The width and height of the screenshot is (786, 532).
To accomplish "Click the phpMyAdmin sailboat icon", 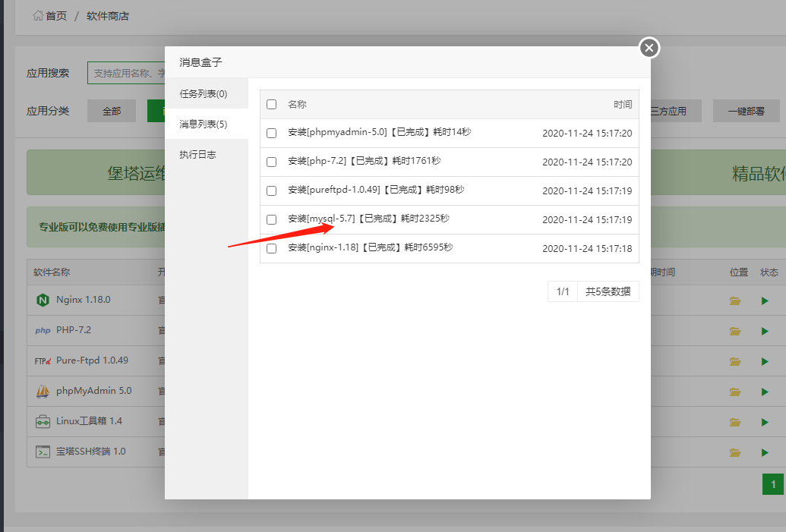I will pos(43,392).
